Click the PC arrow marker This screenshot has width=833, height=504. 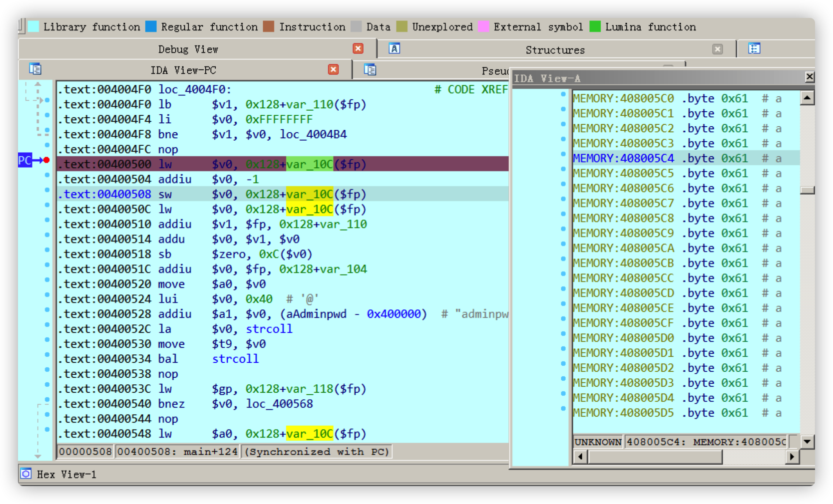(30, 160)
